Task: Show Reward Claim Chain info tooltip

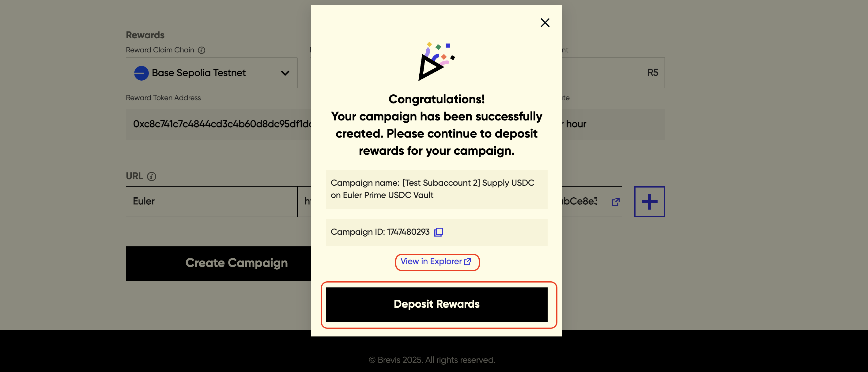Action: 202,50
